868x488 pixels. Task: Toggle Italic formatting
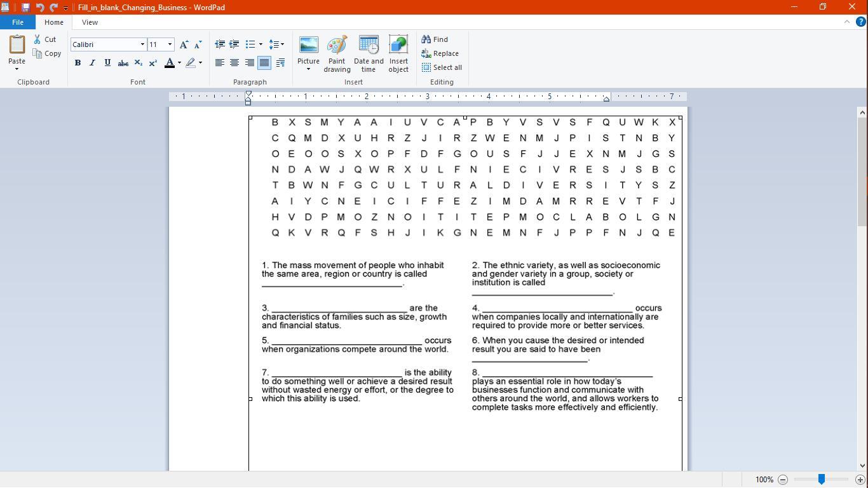(92, 63)
